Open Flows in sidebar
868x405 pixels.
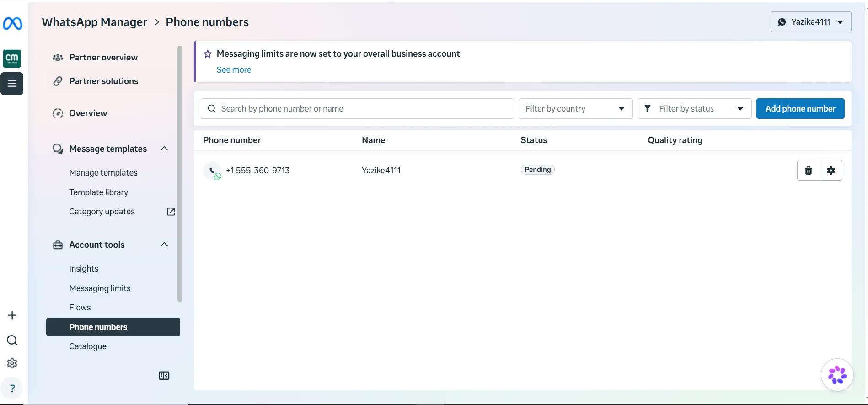[80, 308]
